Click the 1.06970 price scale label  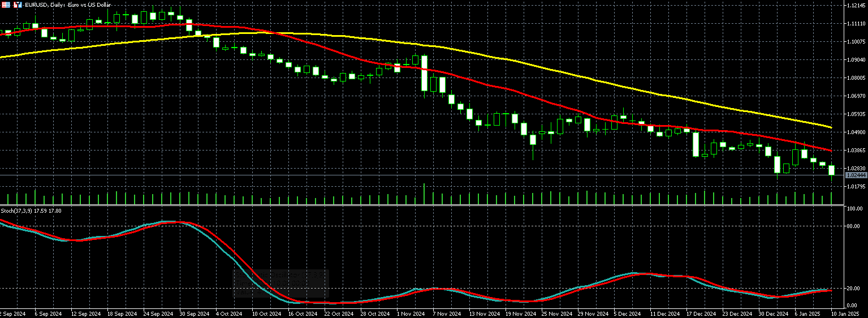[855, 96]
